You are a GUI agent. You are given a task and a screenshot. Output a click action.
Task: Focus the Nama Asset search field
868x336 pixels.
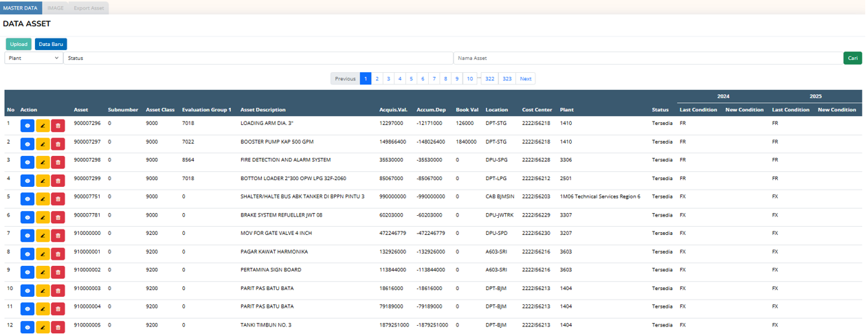[x=647, y=58]
